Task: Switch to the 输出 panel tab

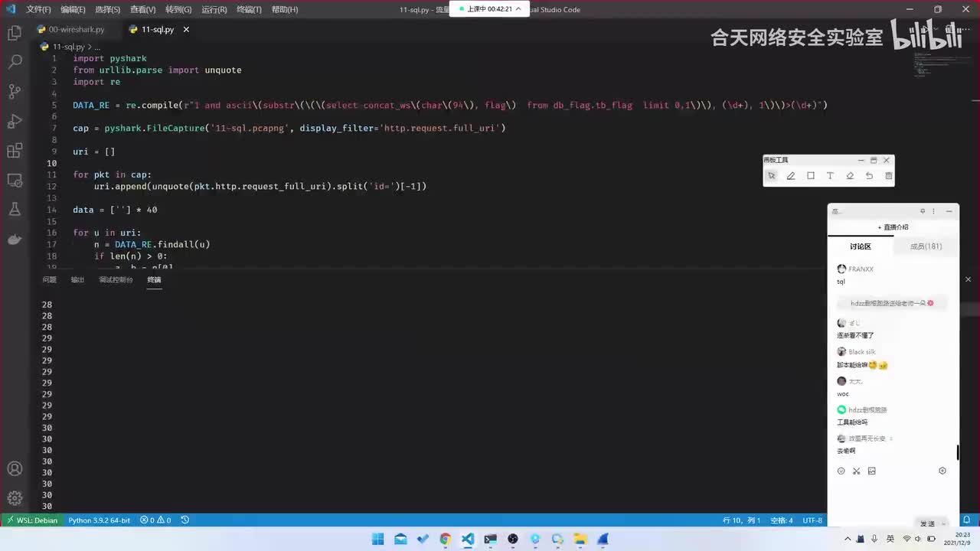Action: tap(77, 280)
